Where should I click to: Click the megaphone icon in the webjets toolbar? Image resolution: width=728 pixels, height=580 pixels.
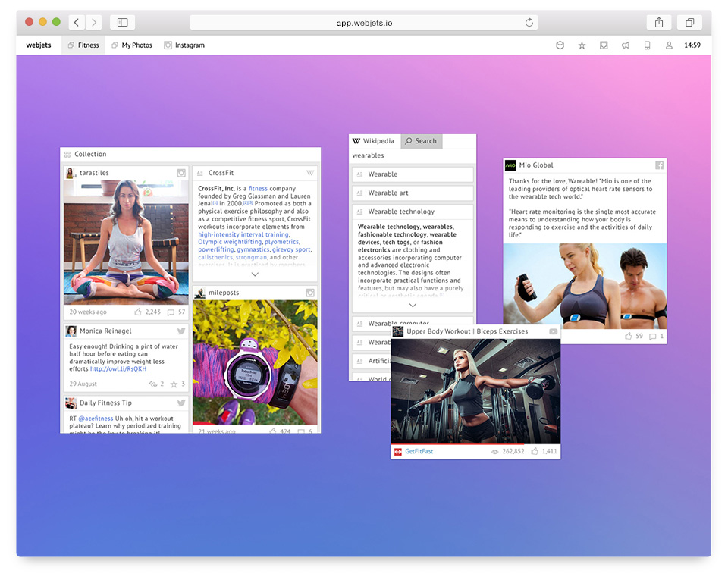click(626, 45)
